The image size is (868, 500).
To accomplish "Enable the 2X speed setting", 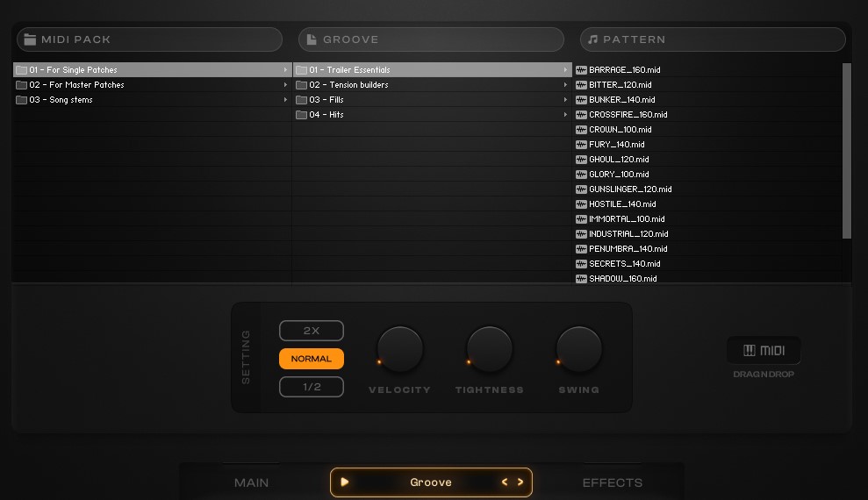I will coord(311,331).
